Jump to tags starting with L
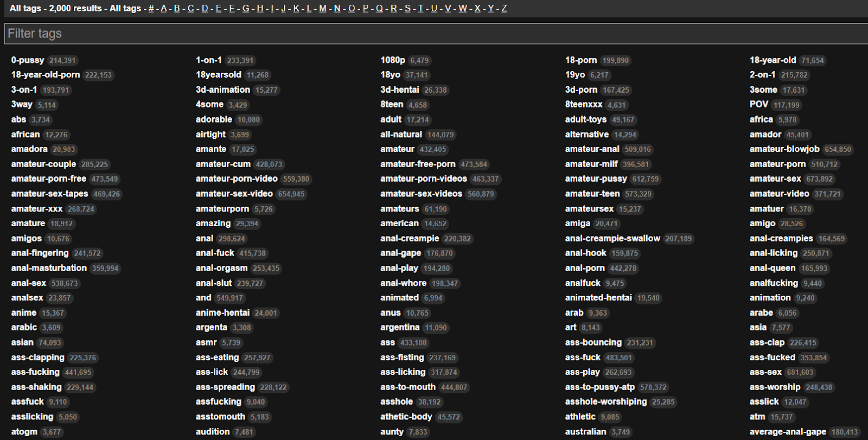 [309, 9]
